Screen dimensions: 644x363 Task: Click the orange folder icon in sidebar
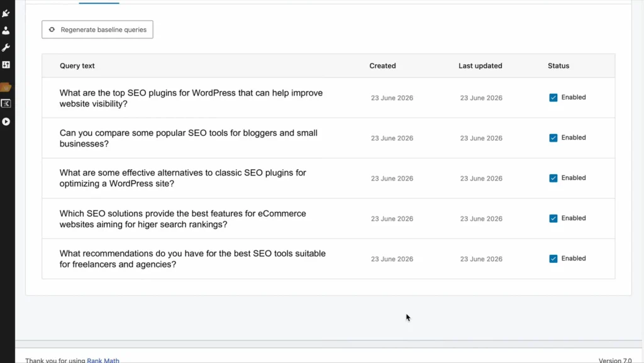click(6, 87)
